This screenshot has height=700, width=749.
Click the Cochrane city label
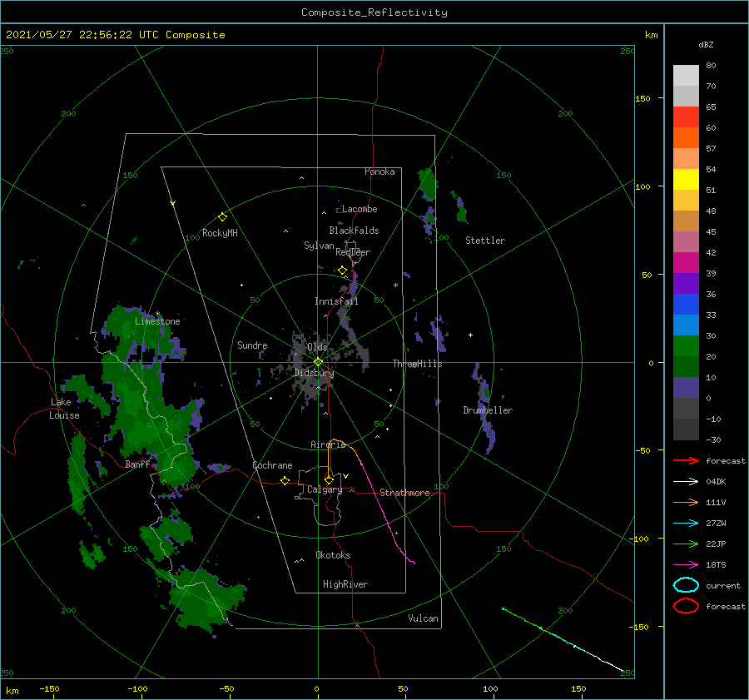272,465
